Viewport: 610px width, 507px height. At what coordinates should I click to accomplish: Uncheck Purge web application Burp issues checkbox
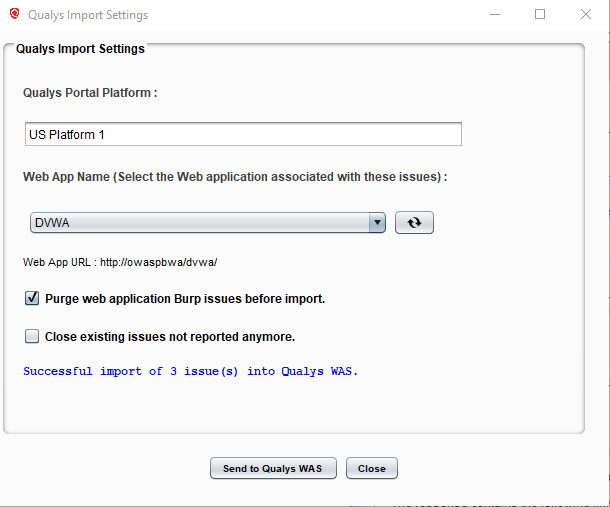pos(32,298)
